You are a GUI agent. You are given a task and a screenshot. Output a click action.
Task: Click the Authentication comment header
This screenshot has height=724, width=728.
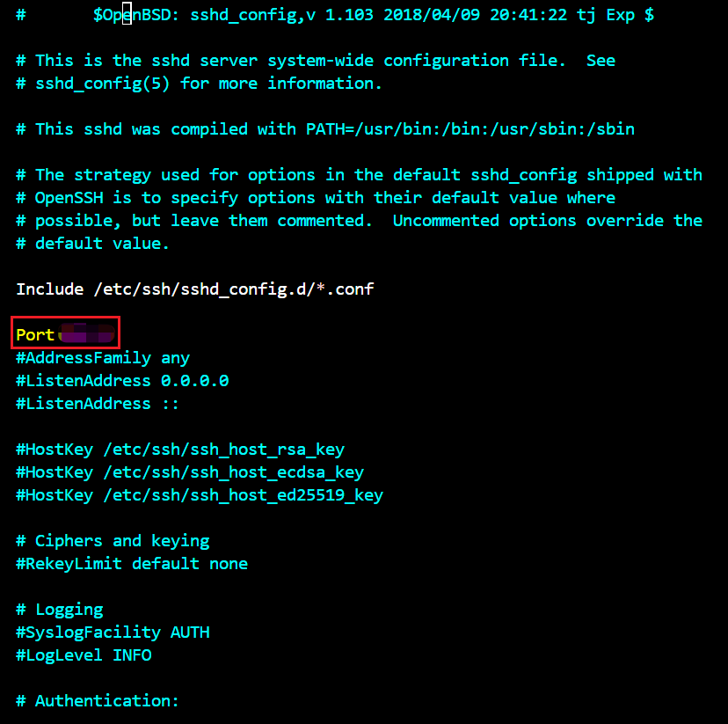[98, 701]
